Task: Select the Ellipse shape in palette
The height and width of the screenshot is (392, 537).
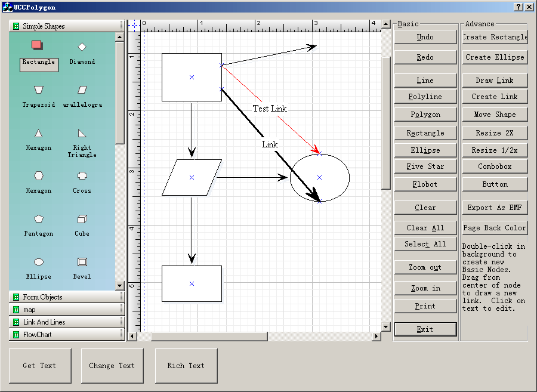Action: (38, 262)
